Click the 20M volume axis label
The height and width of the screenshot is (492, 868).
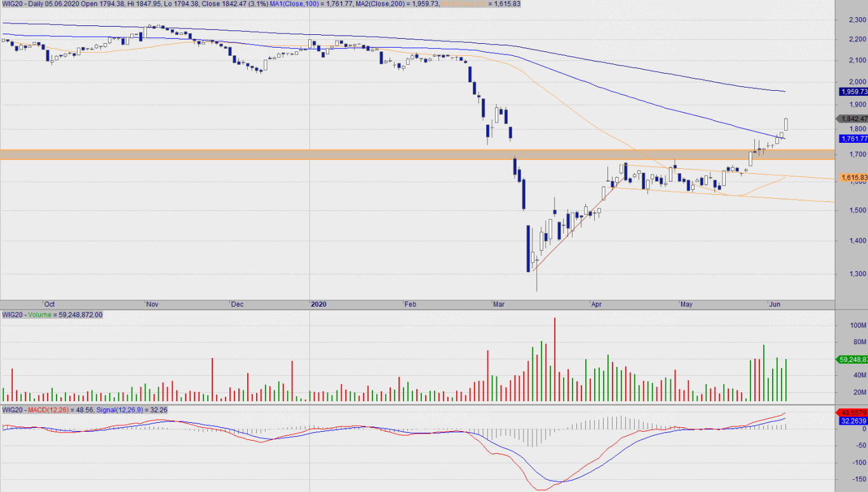point(859,392)
